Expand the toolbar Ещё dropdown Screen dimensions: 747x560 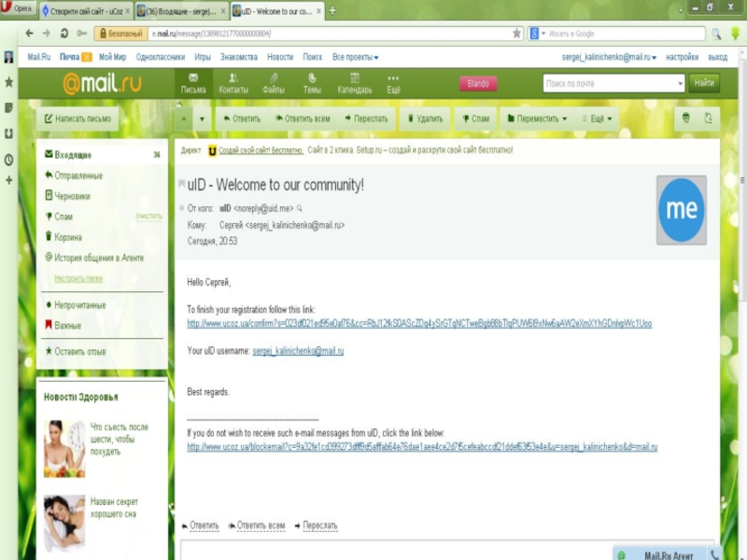tap(597, 119)
